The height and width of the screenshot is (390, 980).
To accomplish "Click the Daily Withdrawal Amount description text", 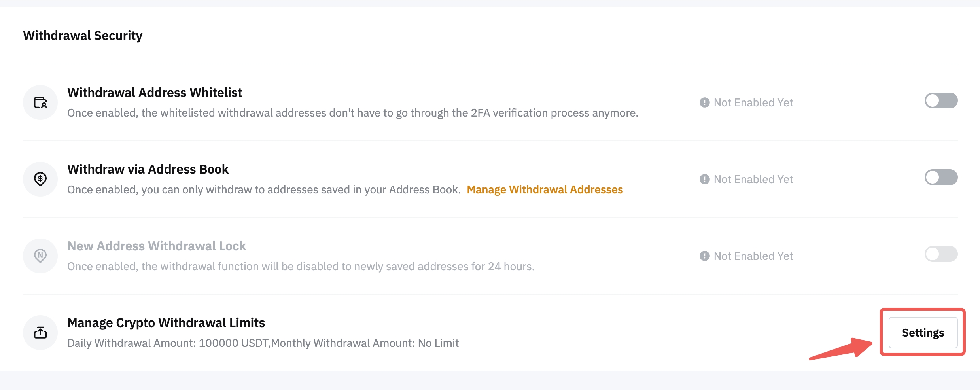I will 263,343.
